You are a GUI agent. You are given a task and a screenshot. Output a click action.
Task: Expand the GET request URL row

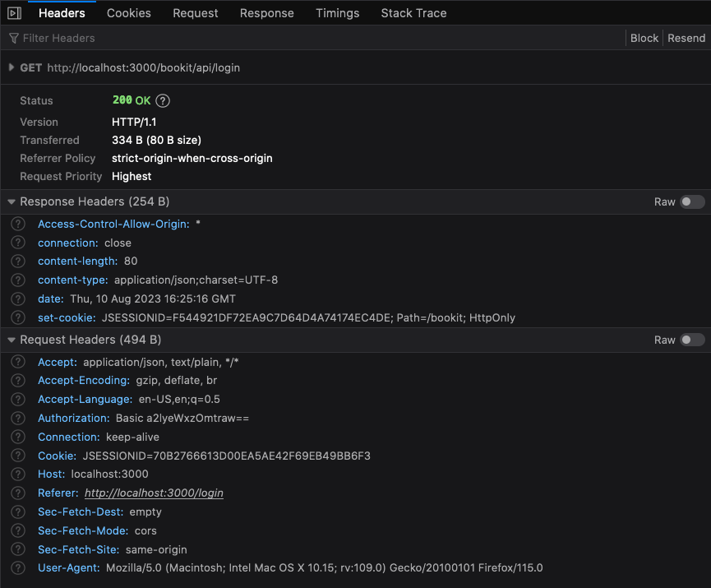pos(11,67)
